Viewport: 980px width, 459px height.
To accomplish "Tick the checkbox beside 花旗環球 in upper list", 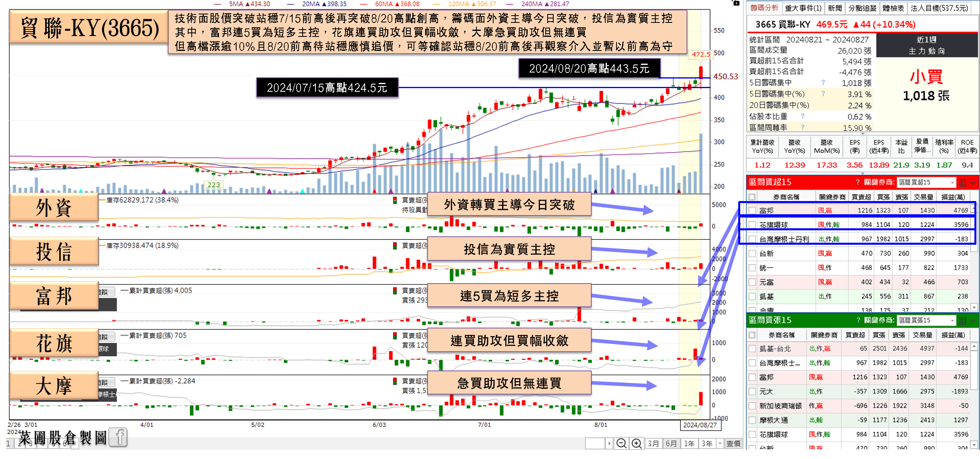I will click(x=752, y=225).
